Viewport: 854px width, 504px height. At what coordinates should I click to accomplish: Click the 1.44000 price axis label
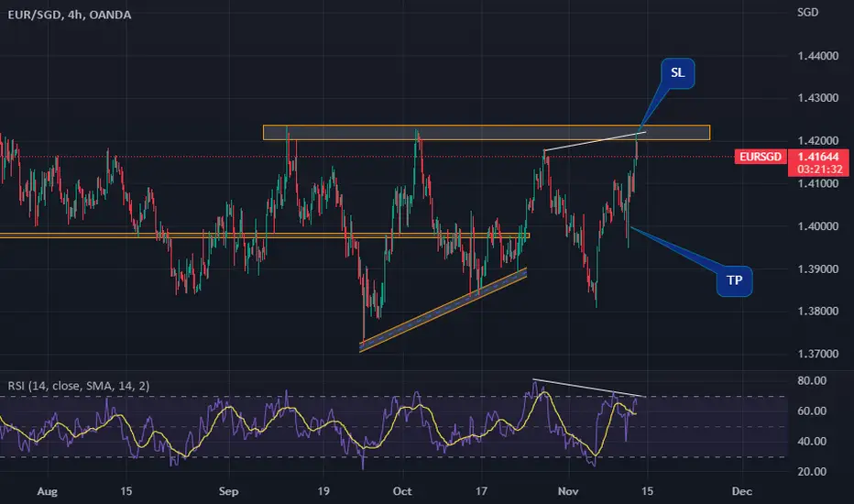[x=817, y=56]
